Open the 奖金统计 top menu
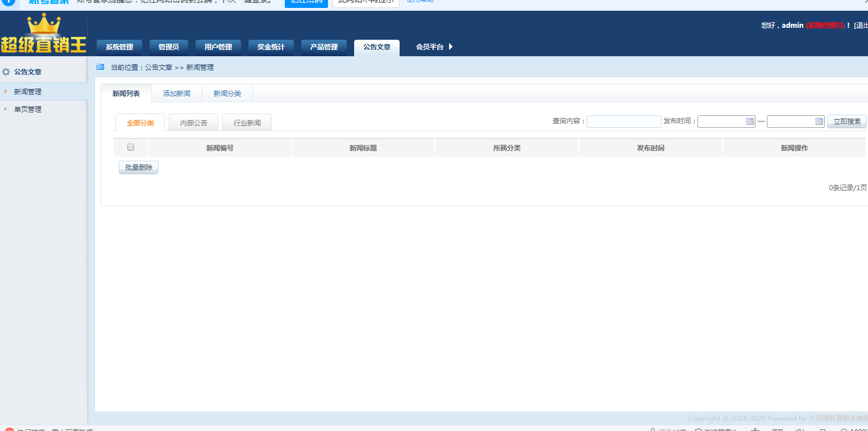Viewport: 868px width, 431px height. (x=271, y=47)
